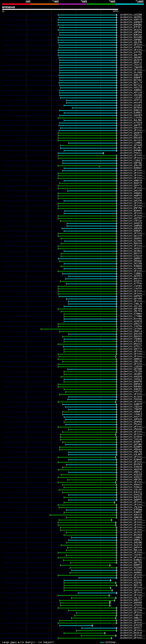Screen dimensions: 146x644
Task: Select hit label UniRef100_C1BZ68
Action: [x=131, y=366]
